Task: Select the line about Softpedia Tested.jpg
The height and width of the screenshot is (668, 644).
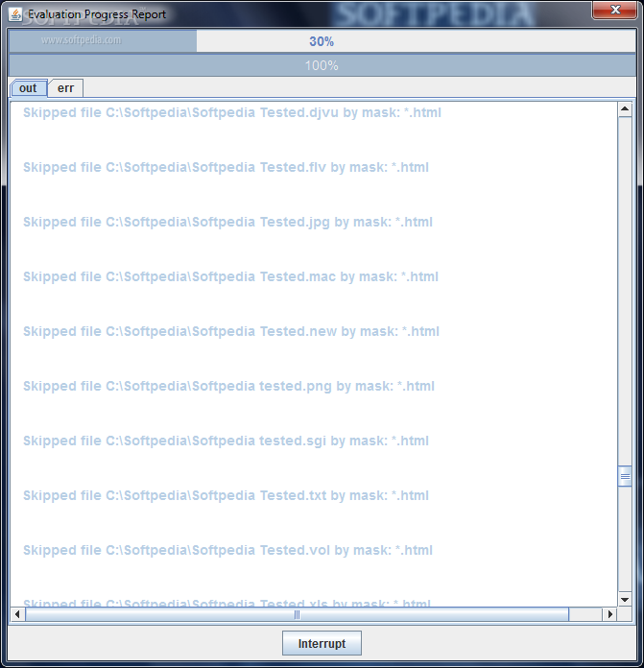Action: coord(227,223)
